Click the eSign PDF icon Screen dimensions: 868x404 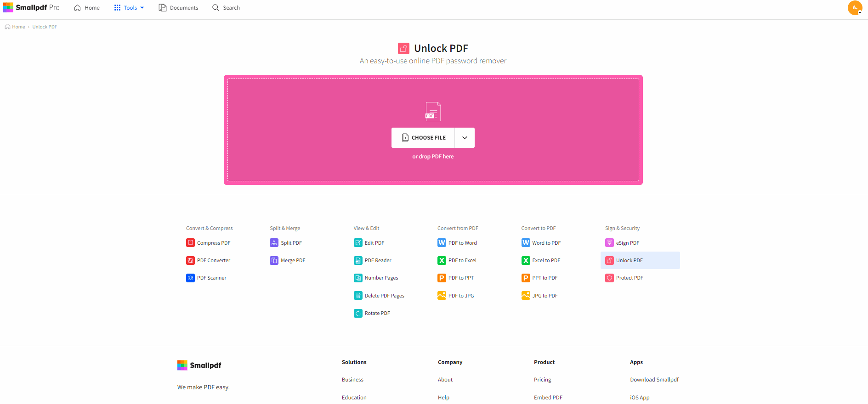coord(609,243)
